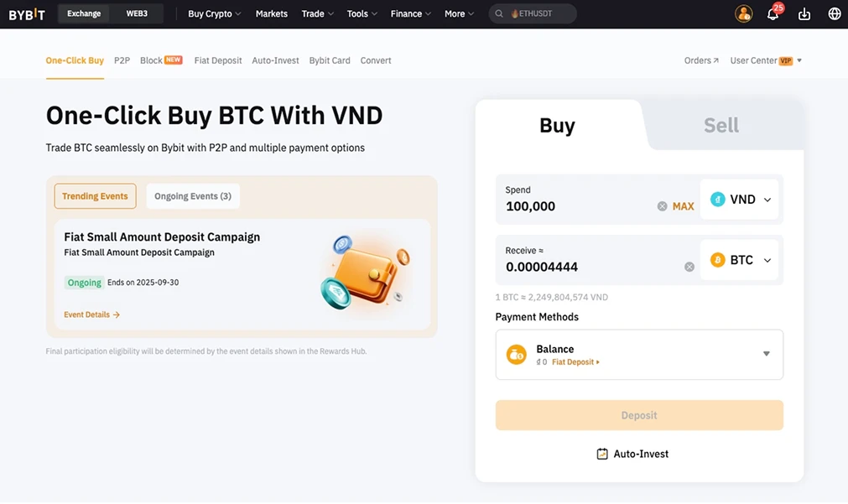Switch to the Sell tab
The image size is (848, 504).
[x=721, y=126]
